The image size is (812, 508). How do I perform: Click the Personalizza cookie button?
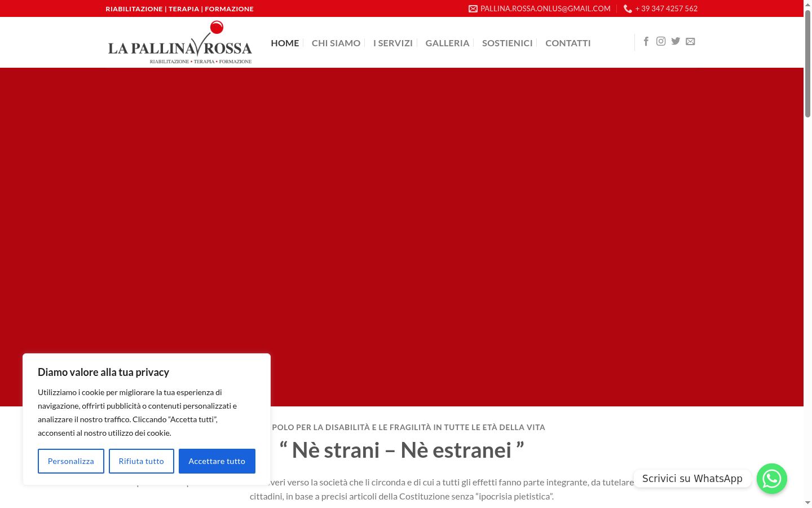click(71, 461)
